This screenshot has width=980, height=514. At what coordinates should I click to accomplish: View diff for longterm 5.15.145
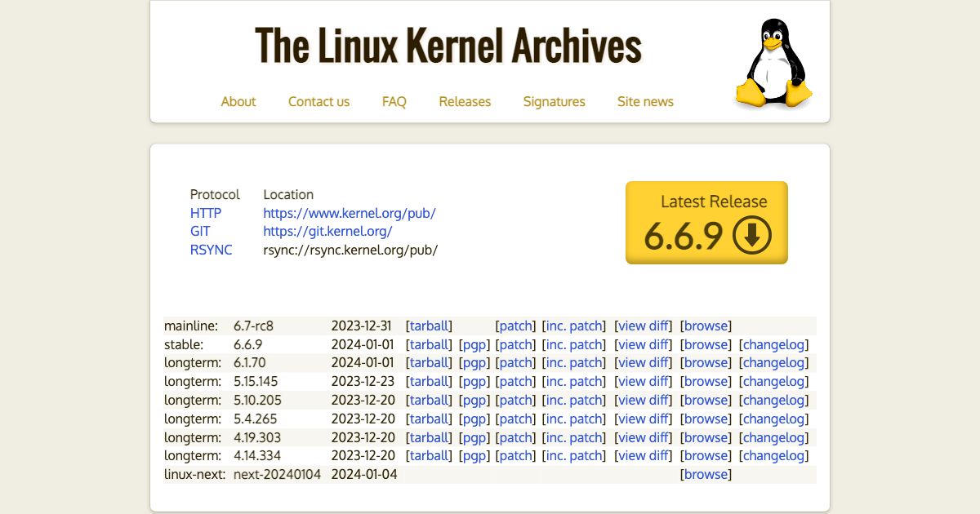click(x=644, y=381)
